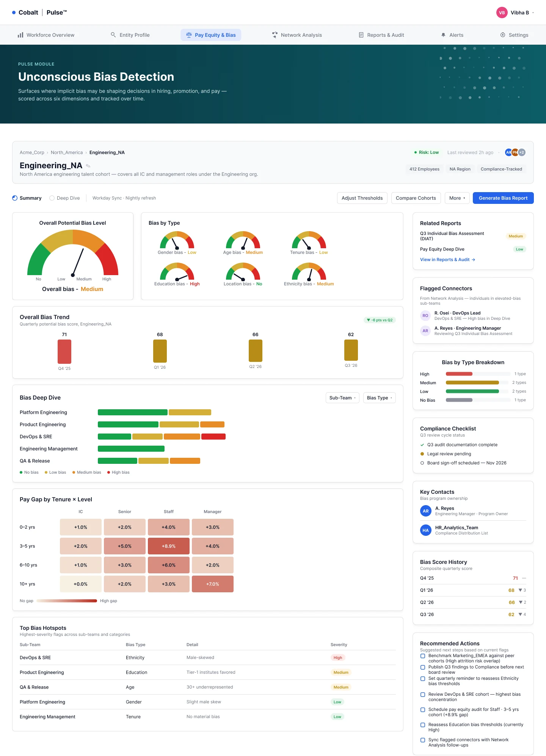Screen dimensions: 546x756
Task: Open the More dropdown menu
Action: click(x=457, y=198)
